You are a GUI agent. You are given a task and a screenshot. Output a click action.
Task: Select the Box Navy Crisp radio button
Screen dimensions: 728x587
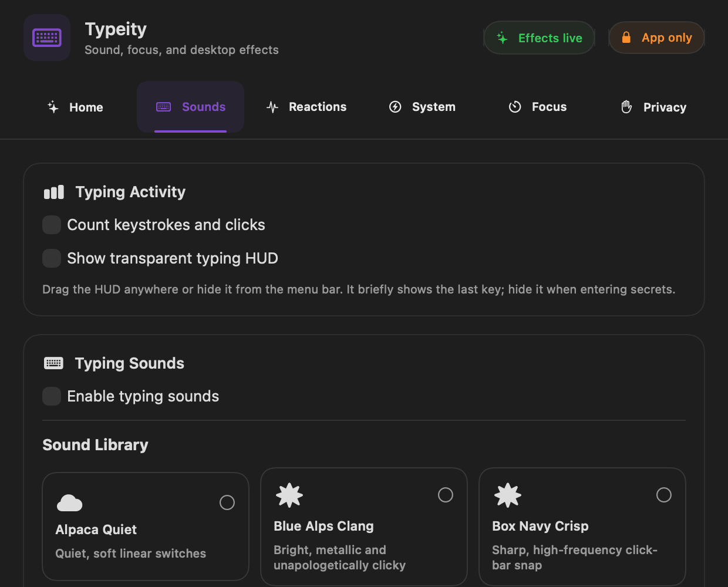tap(664, 495)
